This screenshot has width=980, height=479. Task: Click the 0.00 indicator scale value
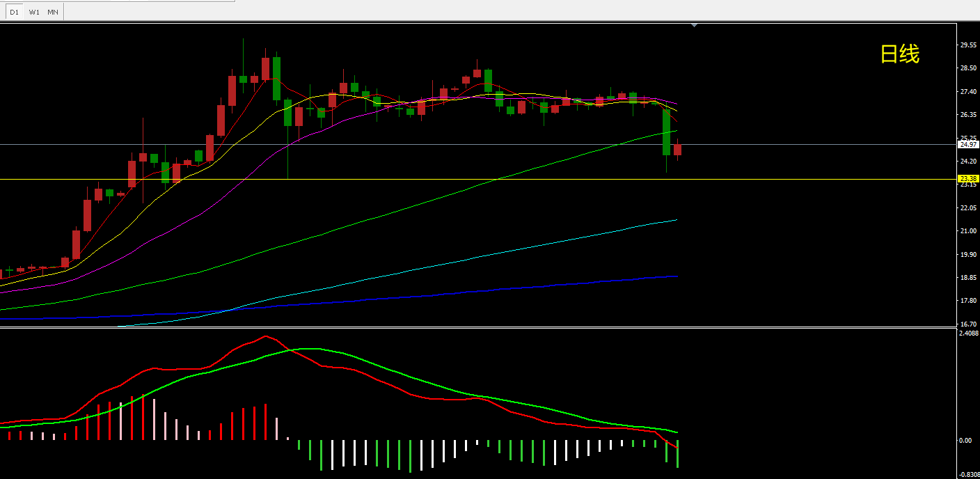click(x=966, y=441)
